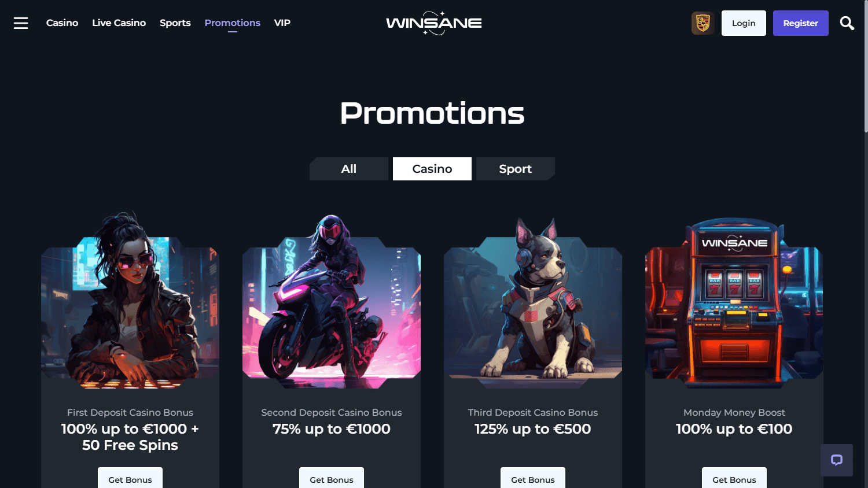Click the Register button
868x488 pixels.
click(x=801, y=23)
